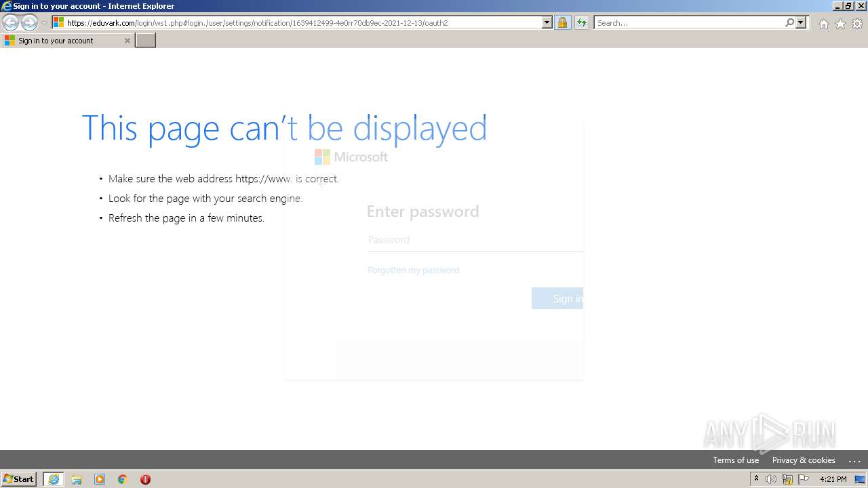The height and width of the screenshot is (488, 868).
Task: Show hidden tray icons arrow
Action: click(756, 479)
